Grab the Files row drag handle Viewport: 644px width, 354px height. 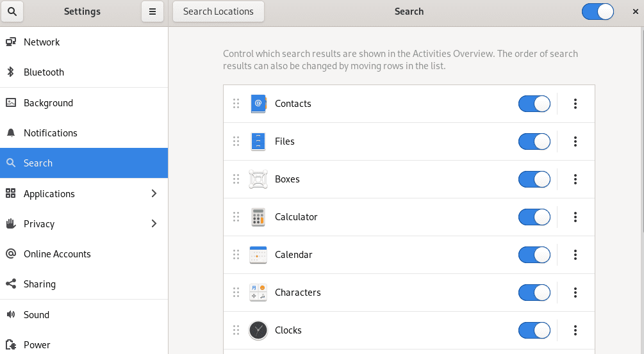pos(236,141)
